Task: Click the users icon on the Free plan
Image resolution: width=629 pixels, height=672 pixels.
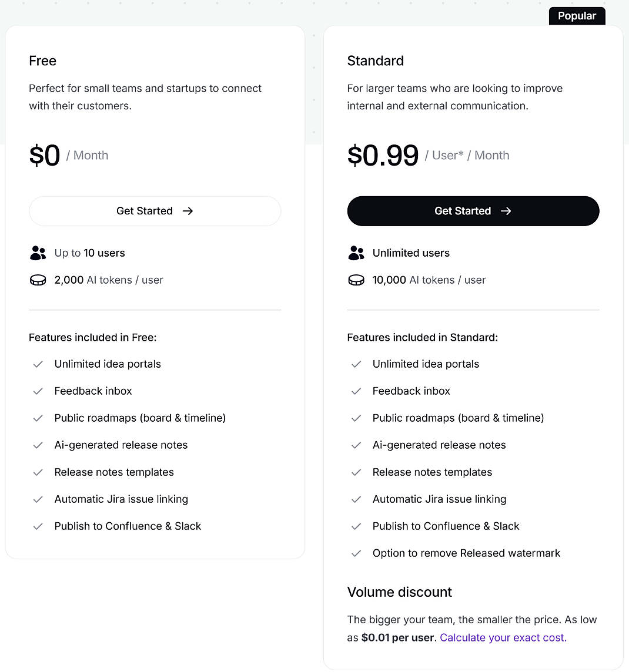Action: [38, 253]
